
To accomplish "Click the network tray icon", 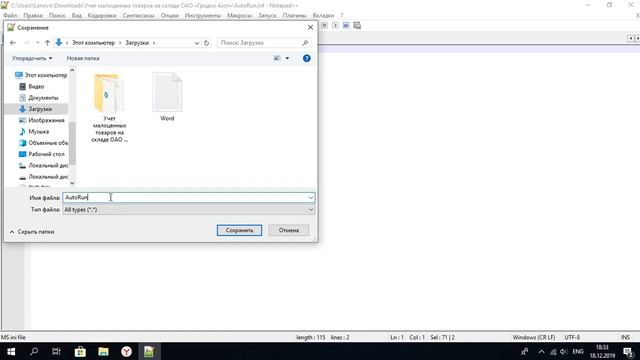I will click(553, 351).
